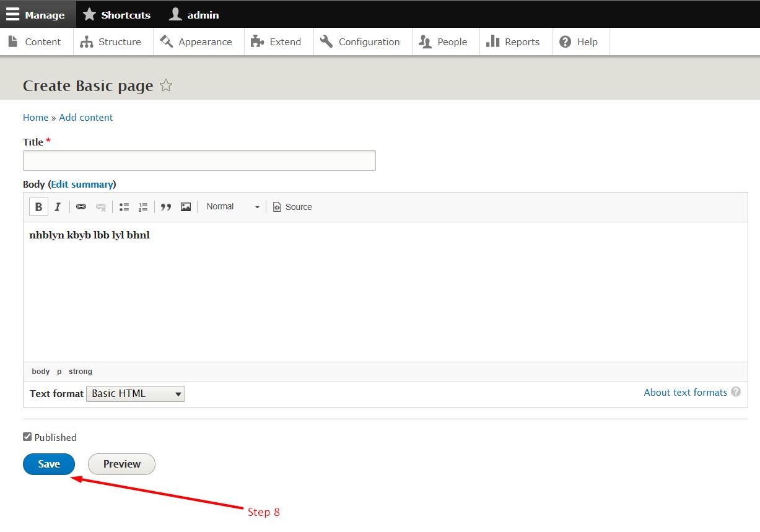
Task: Select the 'body' element path item
Action: [x=41, y=372]
